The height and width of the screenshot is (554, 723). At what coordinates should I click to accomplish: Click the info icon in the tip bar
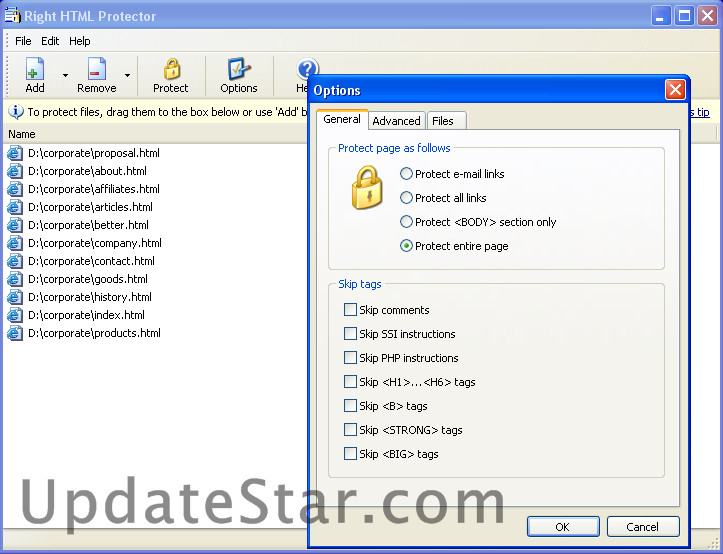point(16,112)
